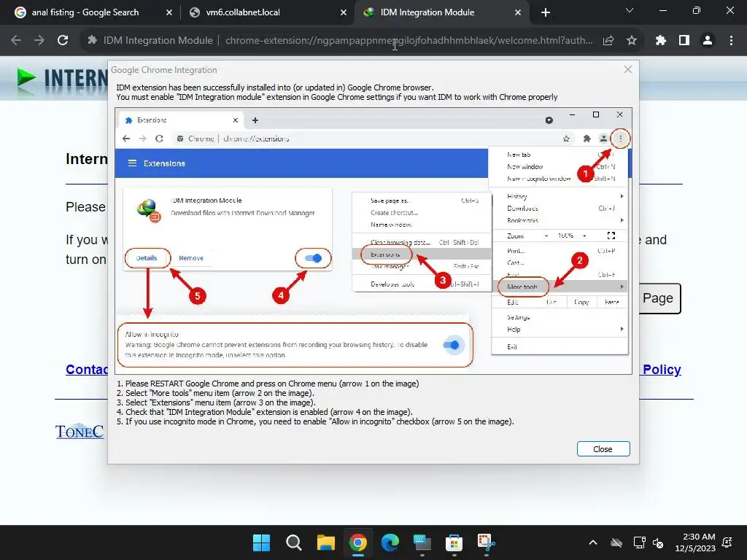Restore down the Chrome window

pyautogui.click(x=697, y=10)
